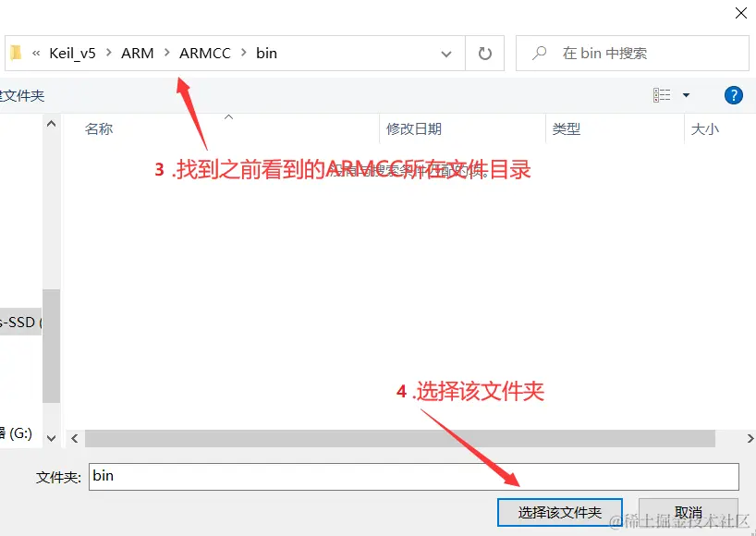The width and height of the screenshot is (756, 536).
Task: Click the 在 bin 中搜索 search field
Action: pos(632,53)
